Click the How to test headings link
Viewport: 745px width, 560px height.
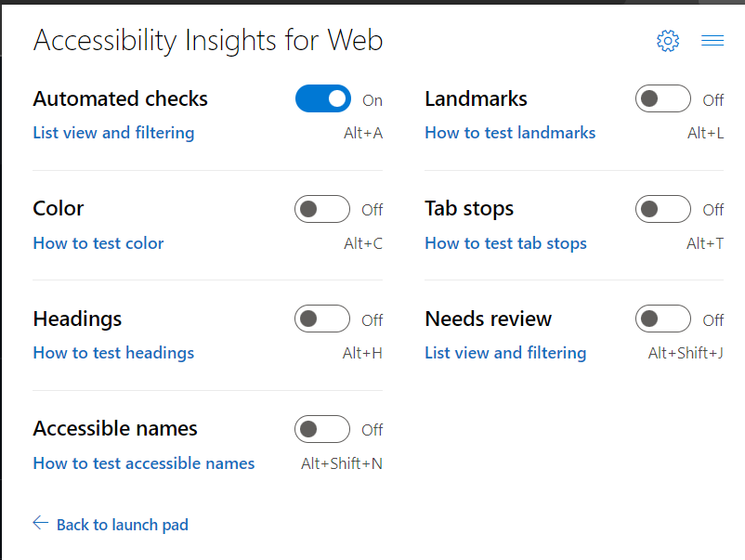(x=113, y=353)
